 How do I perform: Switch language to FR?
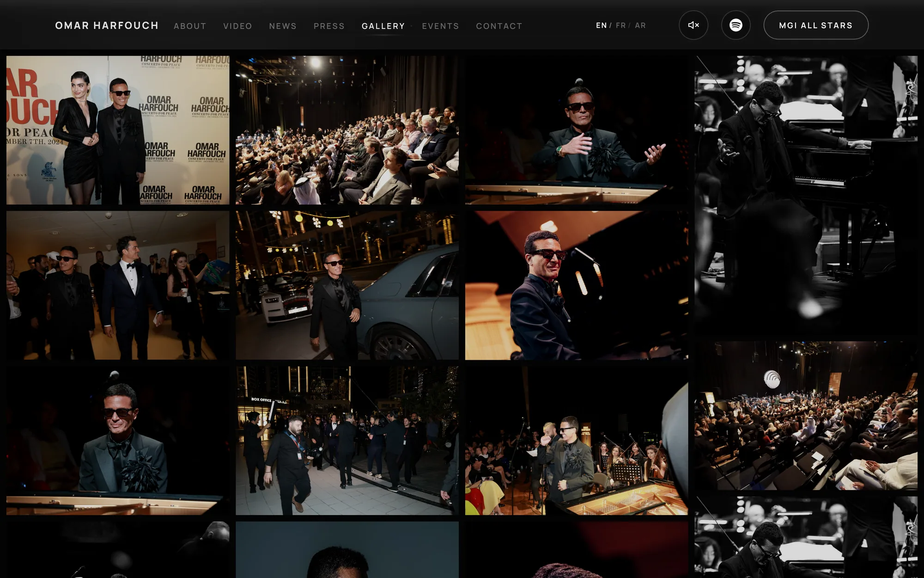(x=620, y=25)
